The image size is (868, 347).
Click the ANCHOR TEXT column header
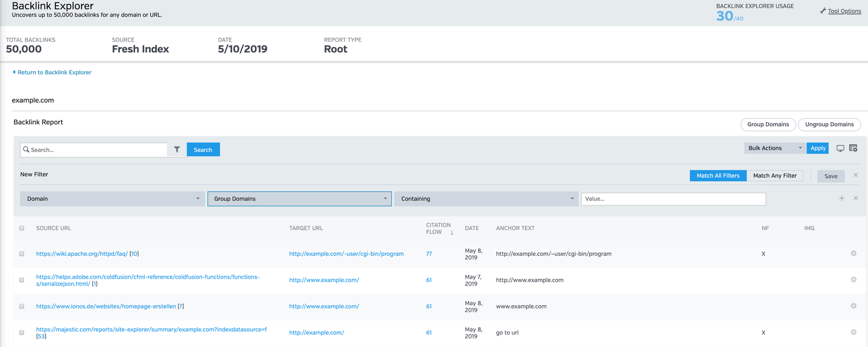pyautogui.click(x=515, y=228)
